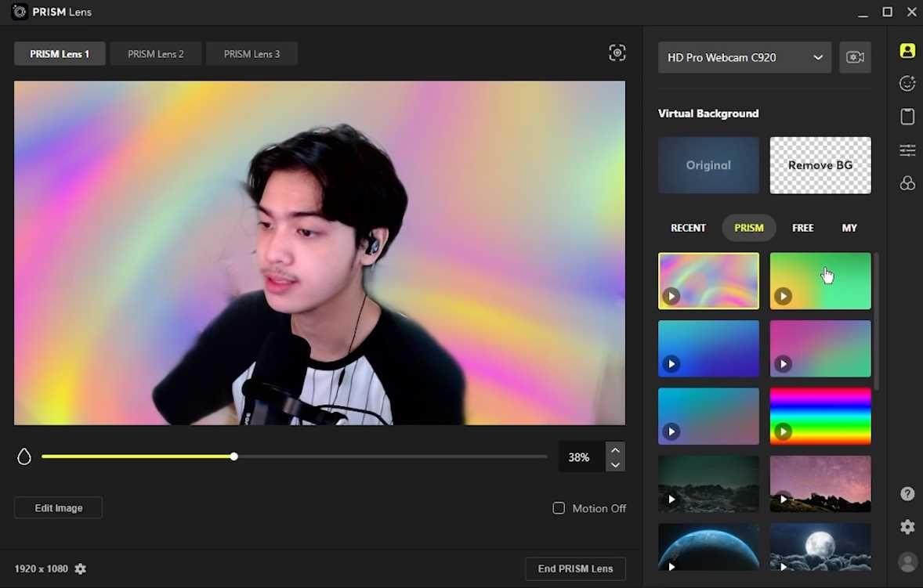Take a snapshot using the capture icon

pos(617,52)
